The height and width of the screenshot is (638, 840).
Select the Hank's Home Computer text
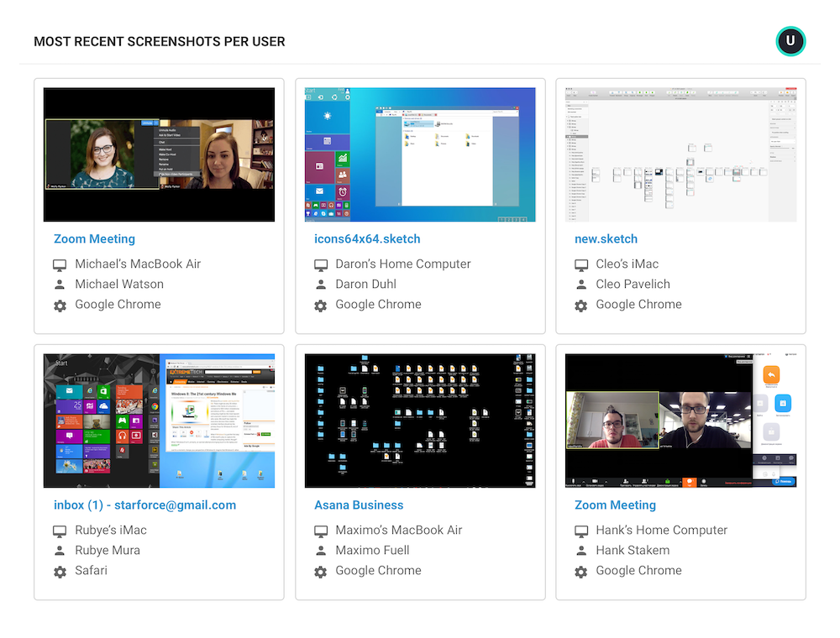click(x=662, y=530)
